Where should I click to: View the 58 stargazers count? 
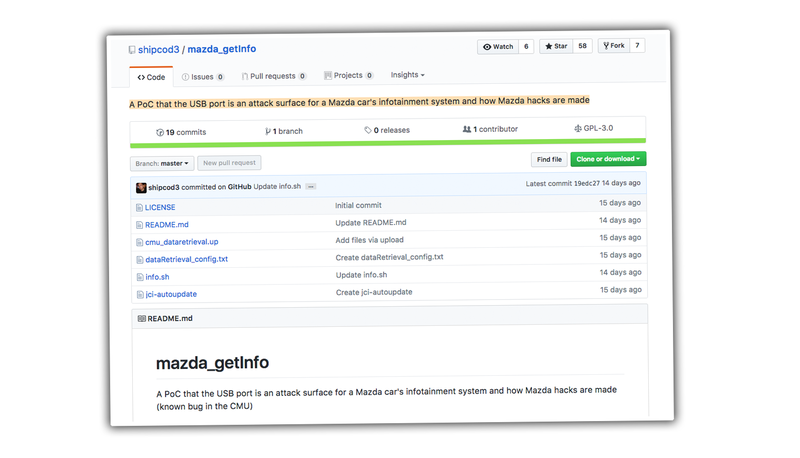[x=582, y=46]
